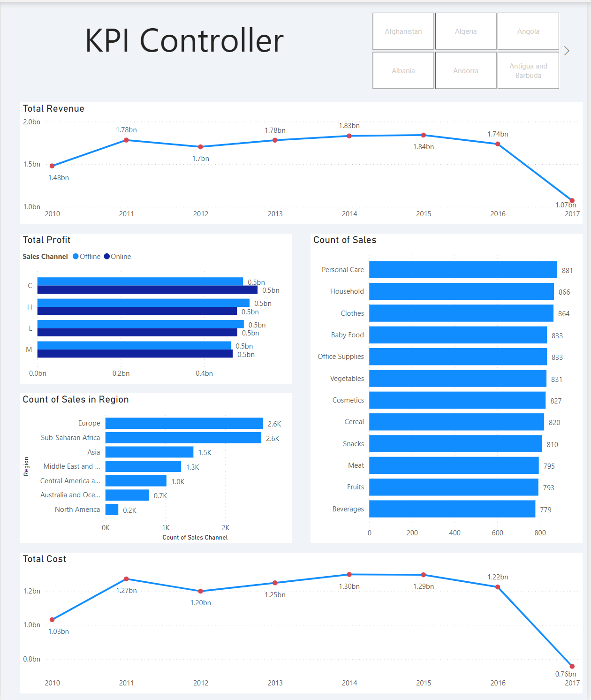The image size is (591, 700).
Task: Select the Personal Care bar
Action: click(x=462, y=270)
